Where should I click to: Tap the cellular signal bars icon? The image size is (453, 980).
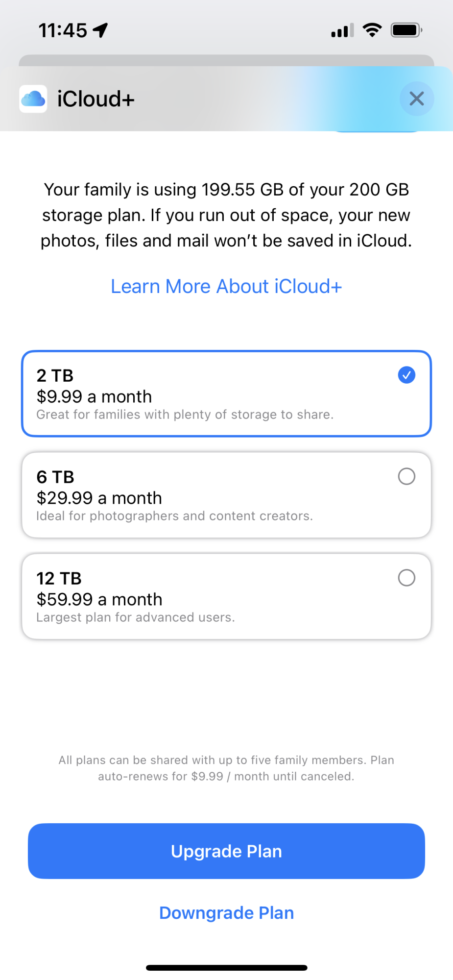342,30
